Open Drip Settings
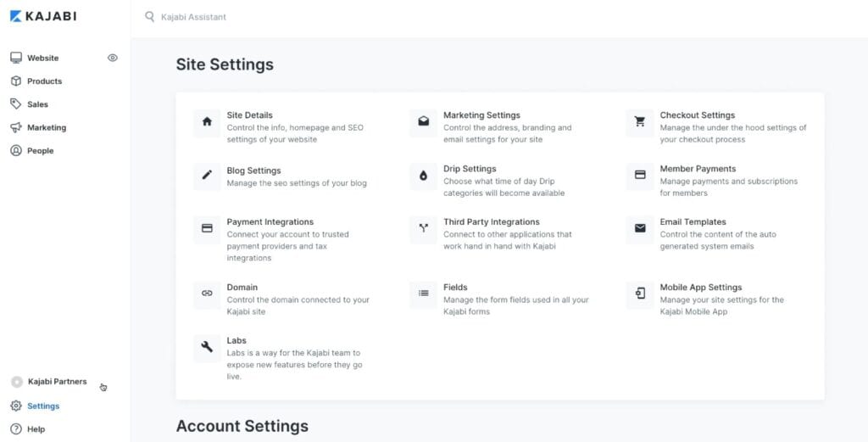The height and width of the screenshot is (442, 868). [470, 169]
